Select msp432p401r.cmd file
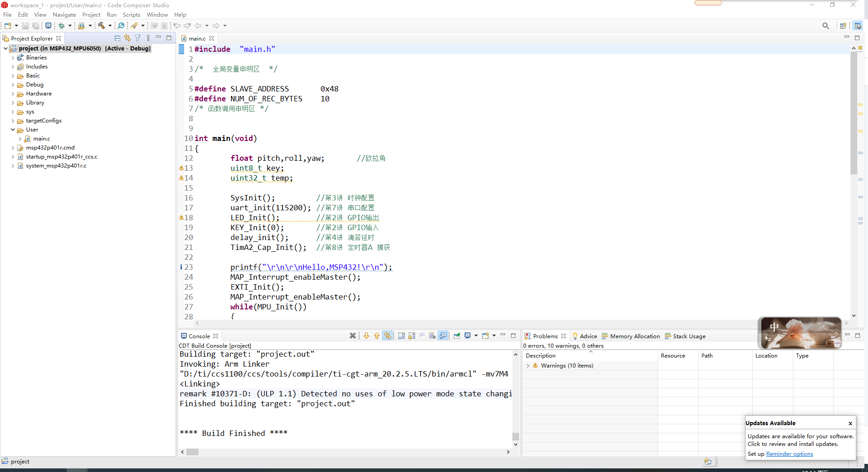Viewport: 868px width, 472px height. click(50, 148)
